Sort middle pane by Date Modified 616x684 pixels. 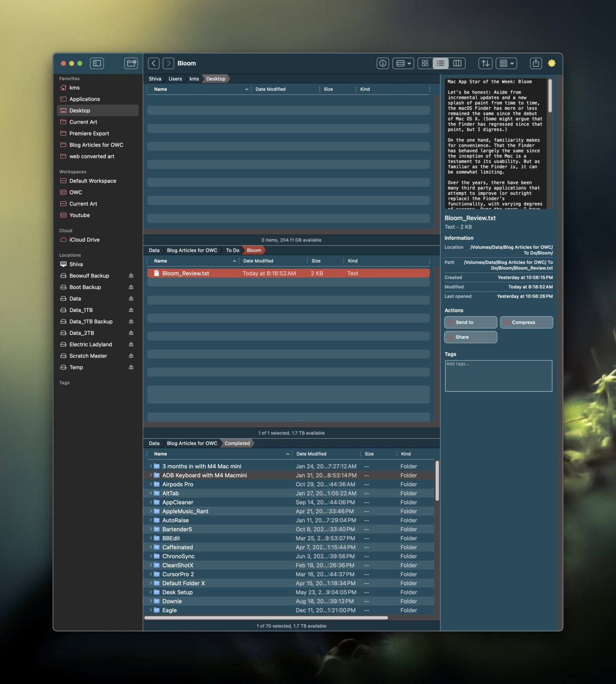(x=273, y=261)
